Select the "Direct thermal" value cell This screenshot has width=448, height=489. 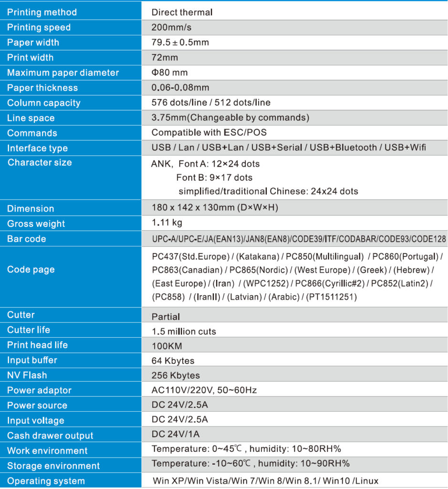(182, 12)
